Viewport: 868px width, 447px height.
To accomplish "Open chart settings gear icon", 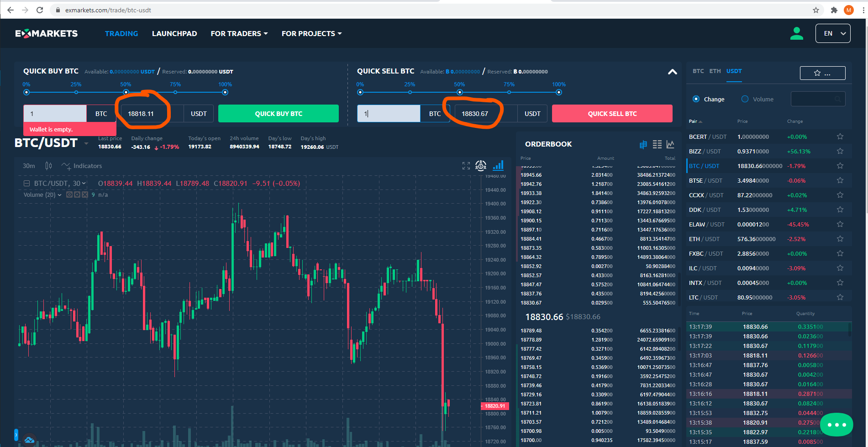I will tap(481, 166).
